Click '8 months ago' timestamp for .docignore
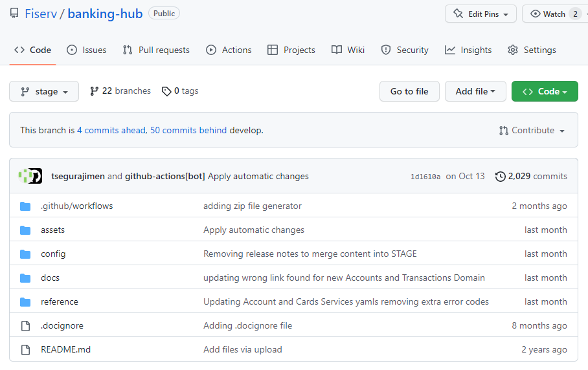 point(539,326)
